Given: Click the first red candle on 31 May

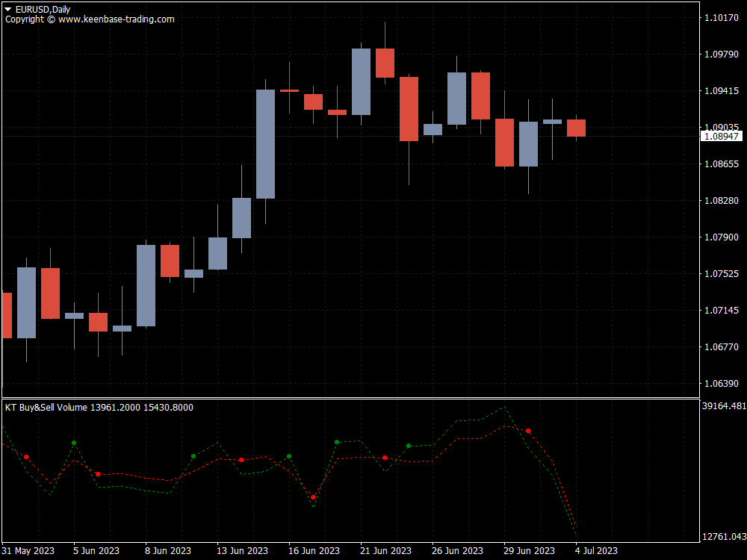Looking at the screenshot, I should [x=6, y=314].
